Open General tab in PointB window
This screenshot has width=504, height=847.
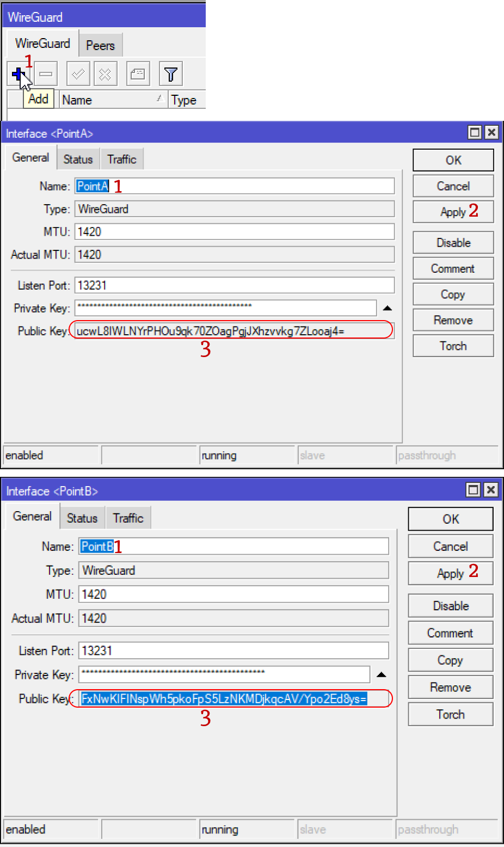click(x=32, y=516)
